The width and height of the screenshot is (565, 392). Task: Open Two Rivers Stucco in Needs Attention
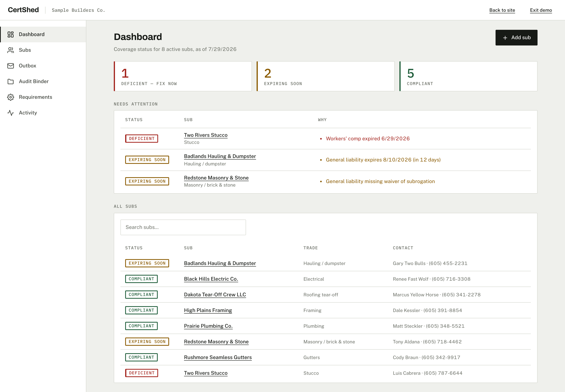click(206, 135)
